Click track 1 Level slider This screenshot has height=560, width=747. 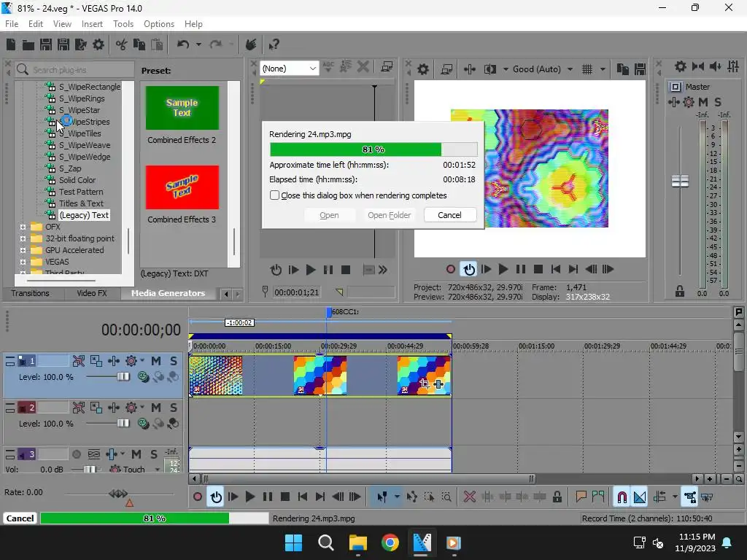point(123,377)
